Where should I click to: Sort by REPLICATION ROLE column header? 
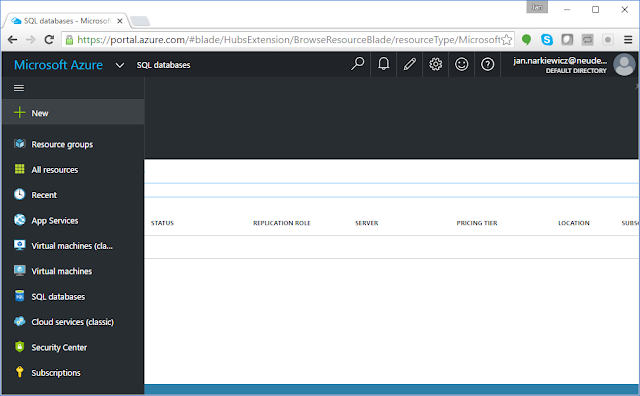tap(282, 223)
